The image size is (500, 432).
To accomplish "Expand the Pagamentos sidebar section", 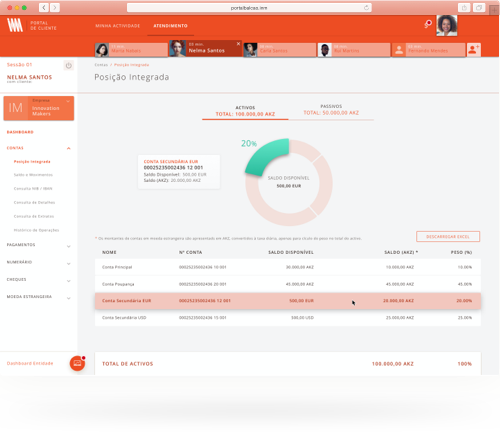I will pyautogui.click(x=69, y=246).
